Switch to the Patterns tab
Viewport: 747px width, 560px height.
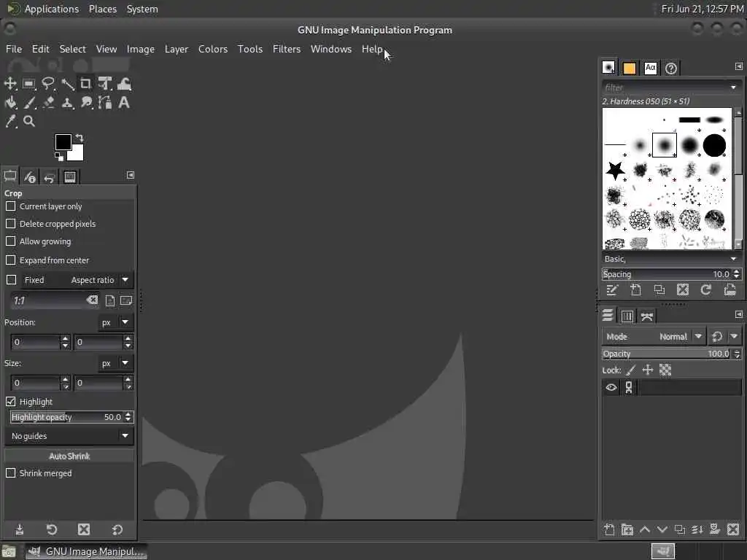[x=630, y=68]
